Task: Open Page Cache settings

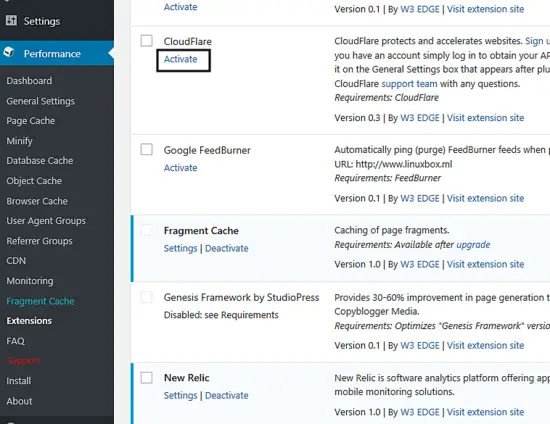Action: click(x=31, y=121)
